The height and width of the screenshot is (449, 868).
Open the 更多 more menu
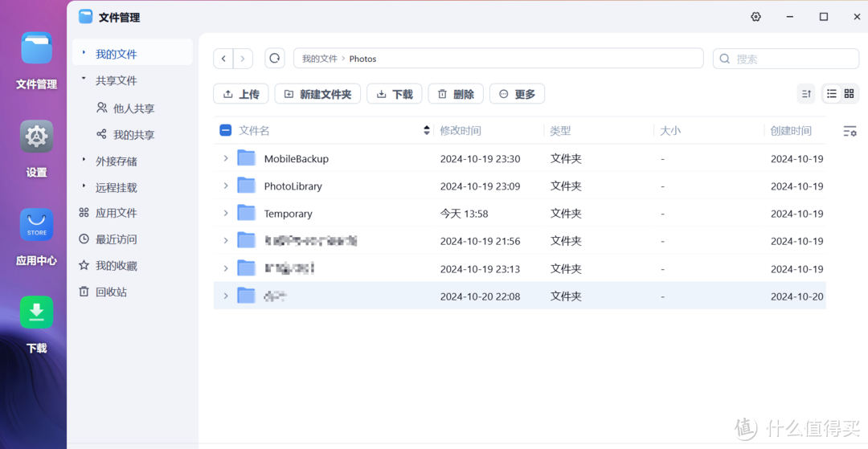(x=517, y=94)
